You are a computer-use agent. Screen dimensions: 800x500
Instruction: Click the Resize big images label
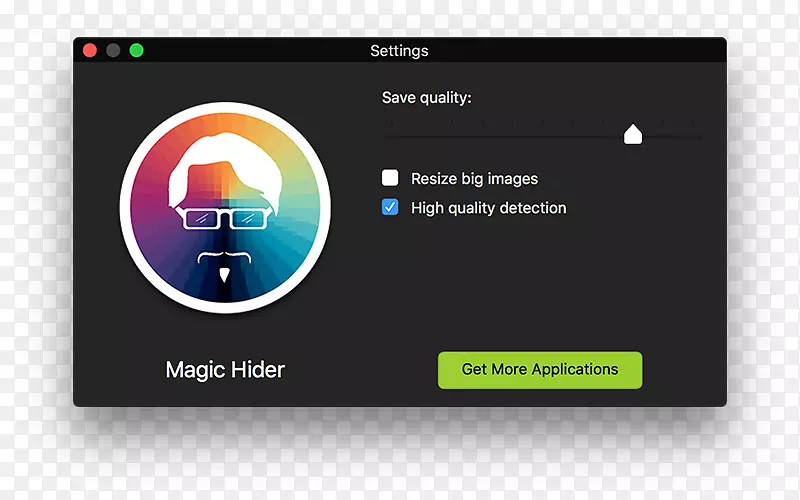click(x=474, y=179)
